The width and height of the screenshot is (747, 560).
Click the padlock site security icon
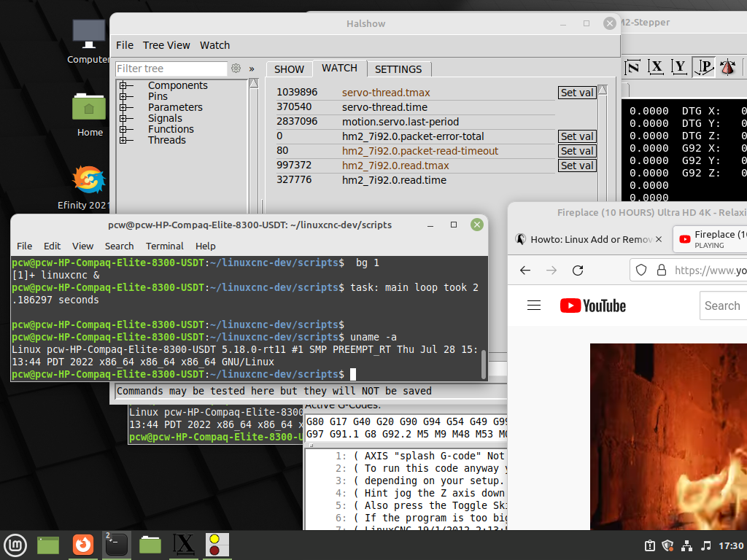coord(661,271)
